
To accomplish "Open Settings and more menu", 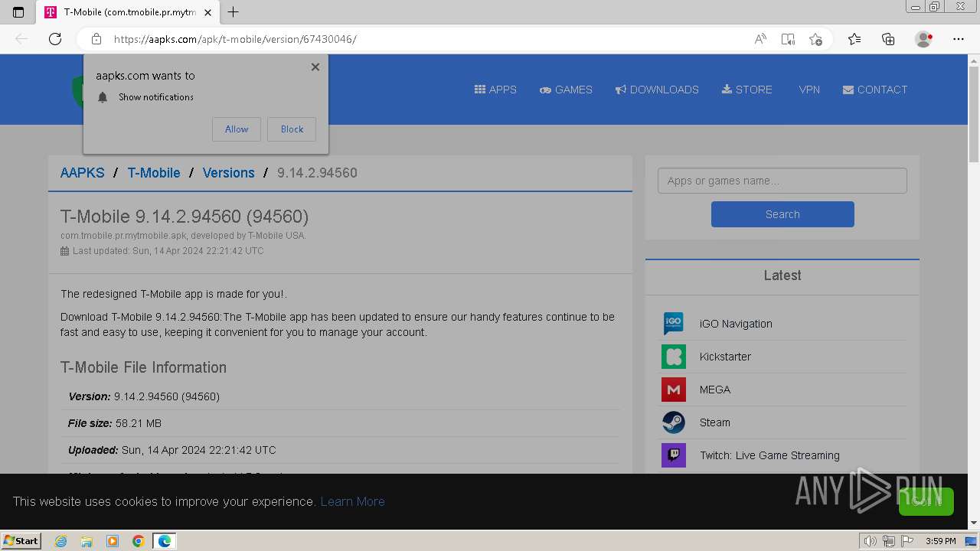I will [x=959, y=39].
